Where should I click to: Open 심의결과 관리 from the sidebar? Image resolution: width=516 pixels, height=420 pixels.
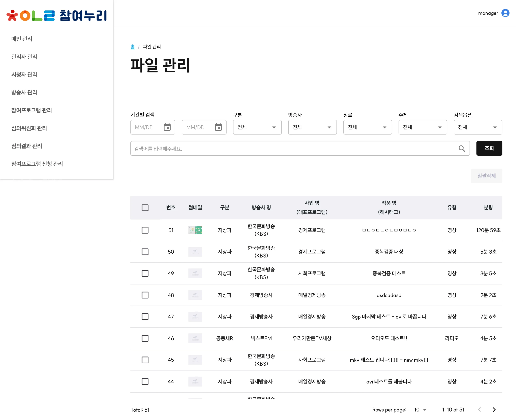tap(27, 146)
